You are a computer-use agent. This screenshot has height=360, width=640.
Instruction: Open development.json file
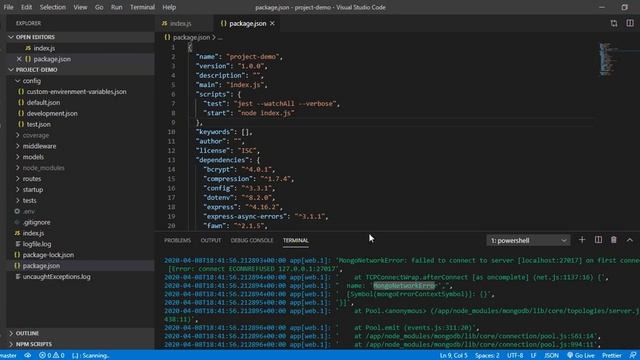click(x=52, y=113)
